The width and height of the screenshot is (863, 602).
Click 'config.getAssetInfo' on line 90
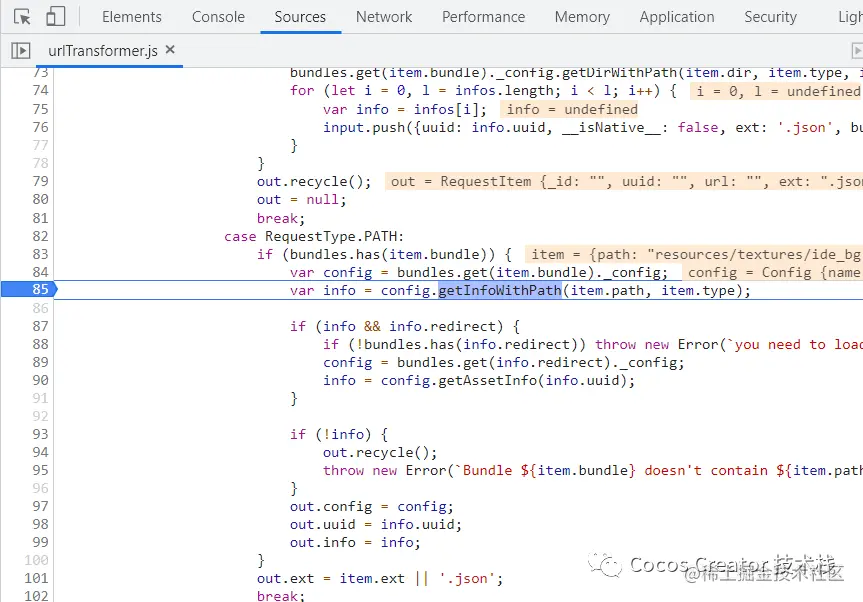click(x=458, y=380)
